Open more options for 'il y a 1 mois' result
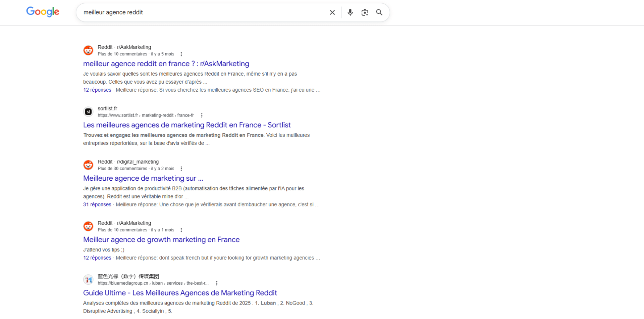Image resolution: width=644 pixels, height=319 pixels. pyautogui.click(x=181, y=230)
